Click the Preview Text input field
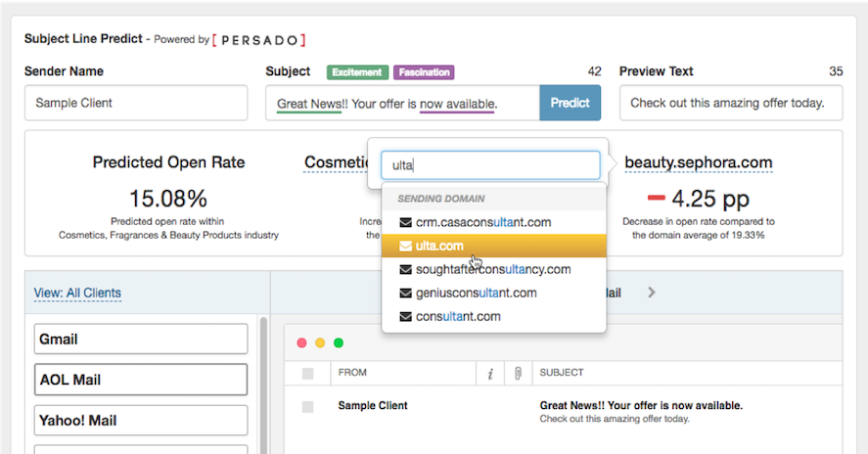The height and width of the screenshot is (454, 868). [731, 103]
